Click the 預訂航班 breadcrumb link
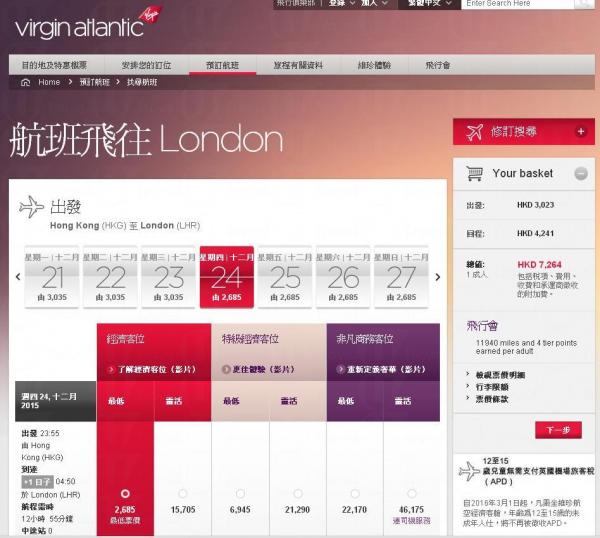 95,82
